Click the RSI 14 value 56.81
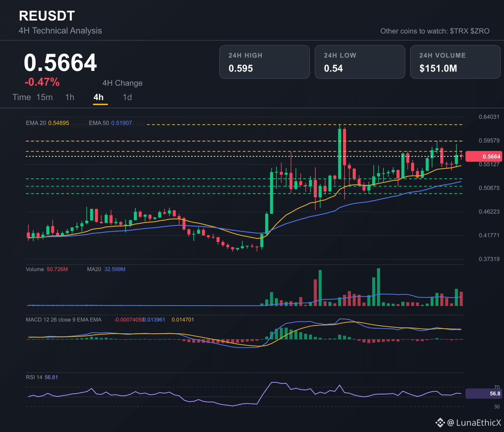This screenshot has width=504, height=432. 51,377
